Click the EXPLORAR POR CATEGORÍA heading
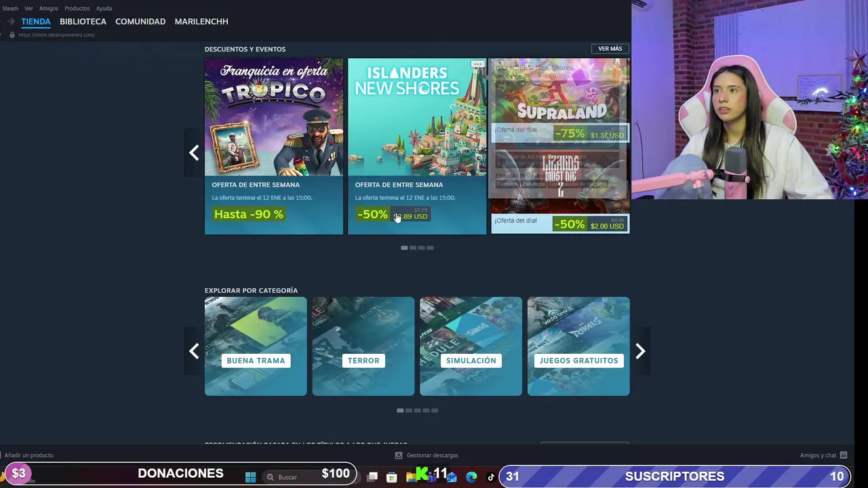The image size is (868, 488). [x=251, y=290]
